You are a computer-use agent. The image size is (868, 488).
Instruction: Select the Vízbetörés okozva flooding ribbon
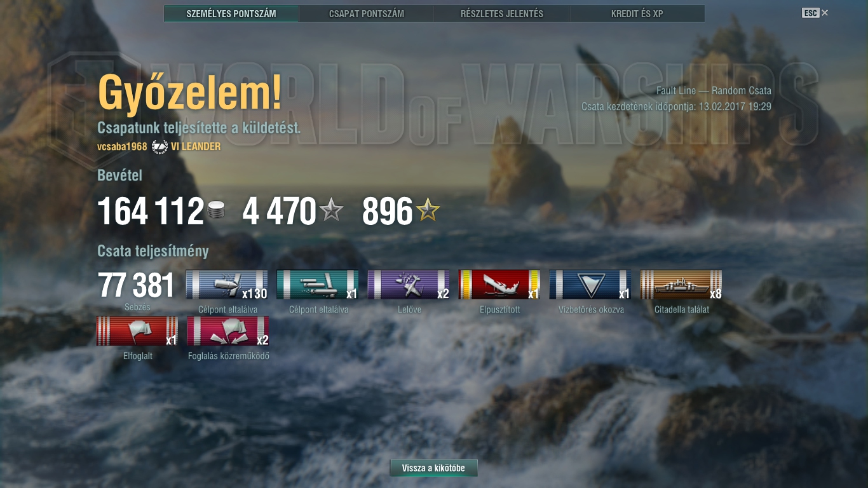click(590, 285)
